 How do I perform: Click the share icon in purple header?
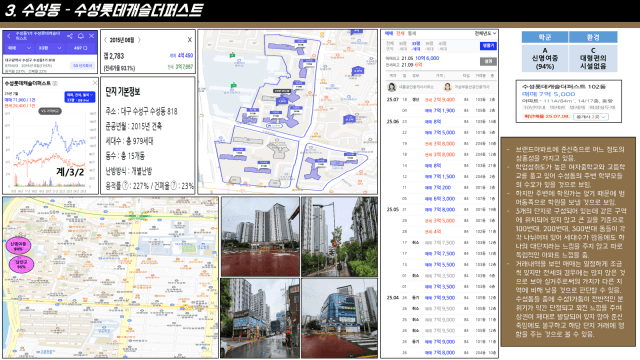pos(70,36)
